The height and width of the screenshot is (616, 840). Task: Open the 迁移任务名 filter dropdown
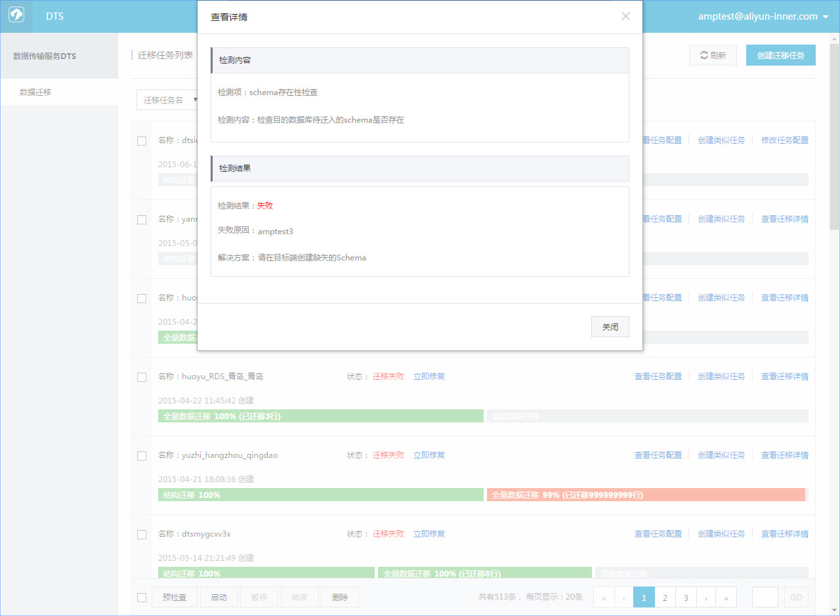(168, 100)
